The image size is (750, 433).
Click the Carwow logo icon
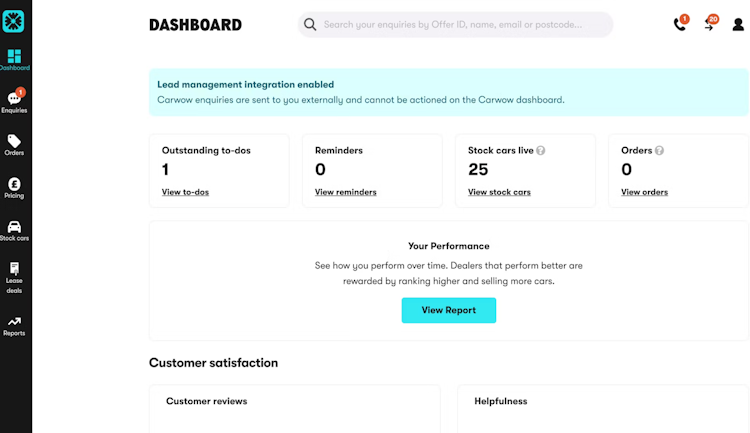(15, 20)
